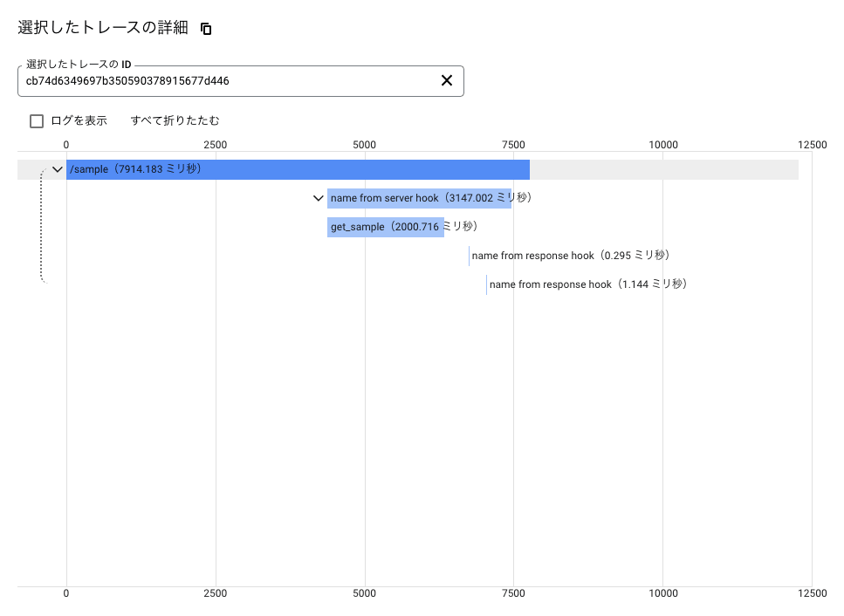Select the response hook span (1.144 ミリ秒)
The height and width of the screenshot is (616, 844).
pos(587,284)
